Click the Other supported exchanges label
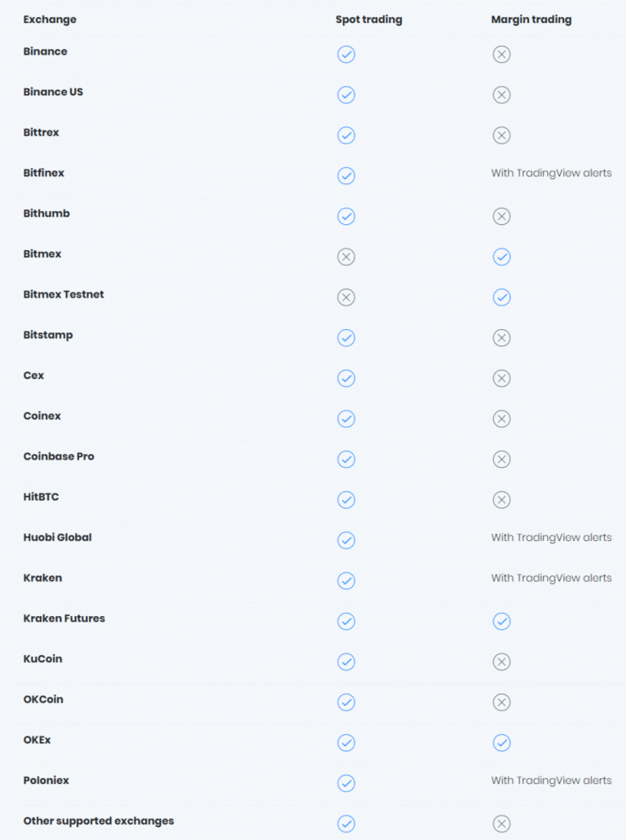Screen dimensions: 626x840 click(x=99, y=821)
